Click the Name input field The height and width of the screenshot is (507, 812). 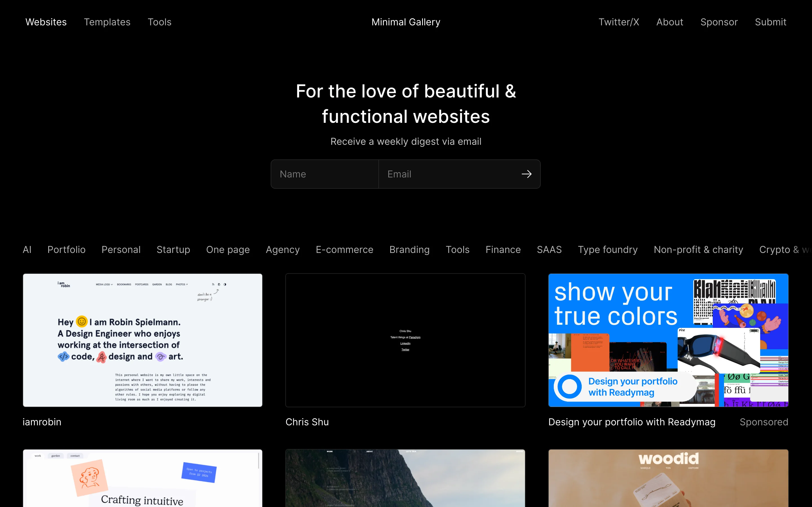[x=324, y=174]
